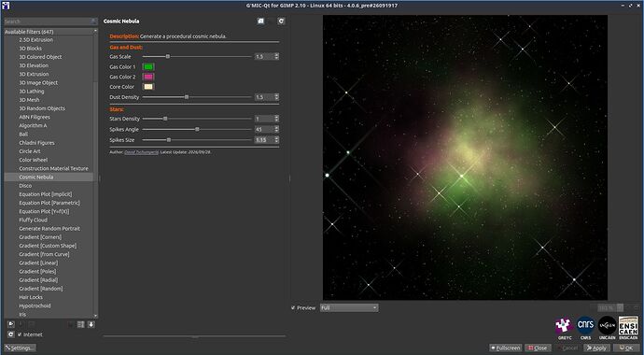Select the Fluffy Cloud filter
This screenshot has width=644, height=355.
tap(33, 220)
